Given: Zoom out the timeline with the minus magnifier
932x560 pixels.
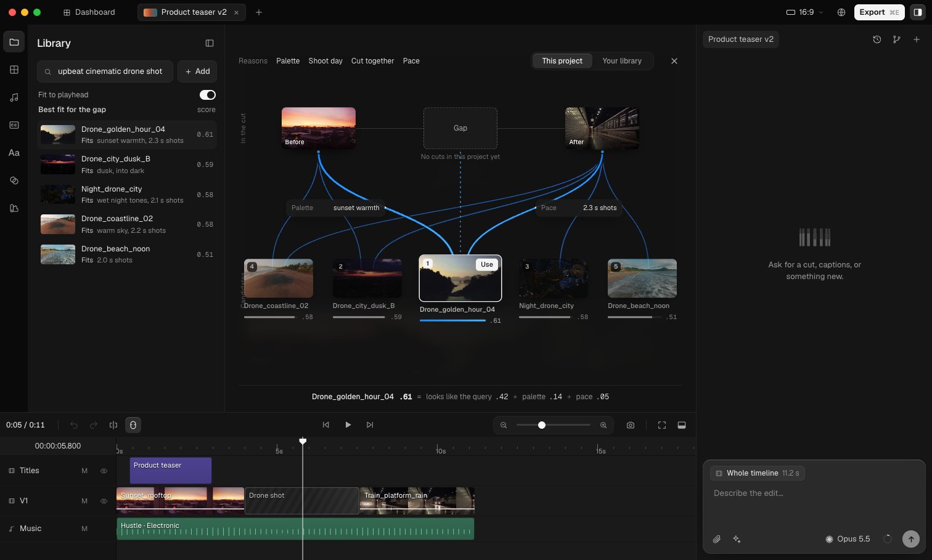Looking at the screenshot, I should click(504, 425).
